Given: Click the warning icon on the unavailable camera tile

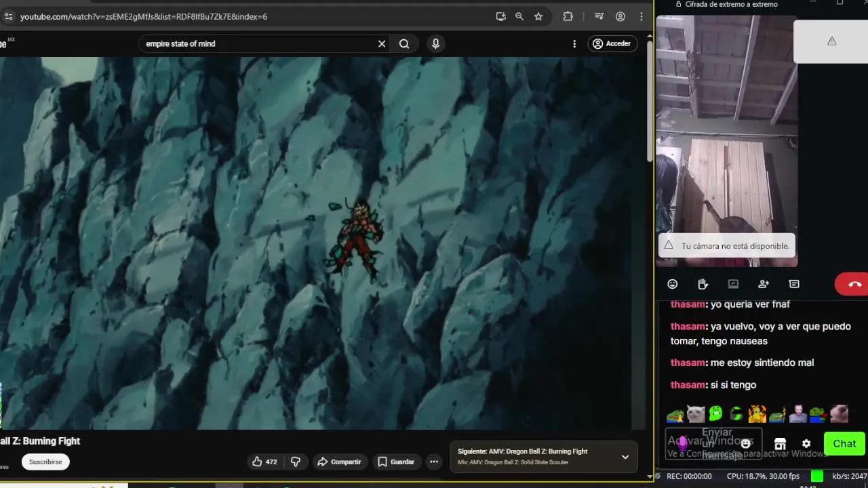Looking at the screenshot, I should [x=831, y=41].
